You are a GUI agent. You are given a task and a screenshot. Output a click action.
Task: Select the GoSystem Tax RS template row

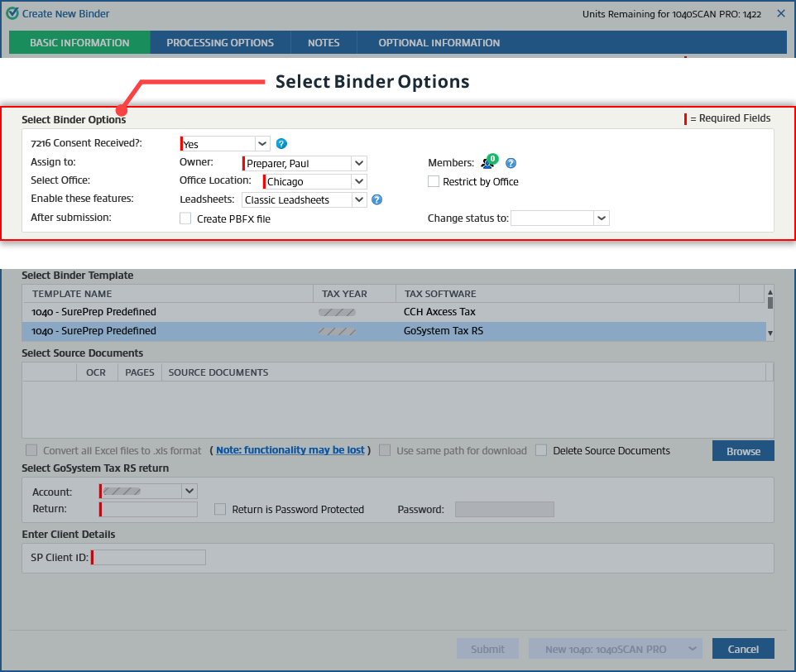331,331
